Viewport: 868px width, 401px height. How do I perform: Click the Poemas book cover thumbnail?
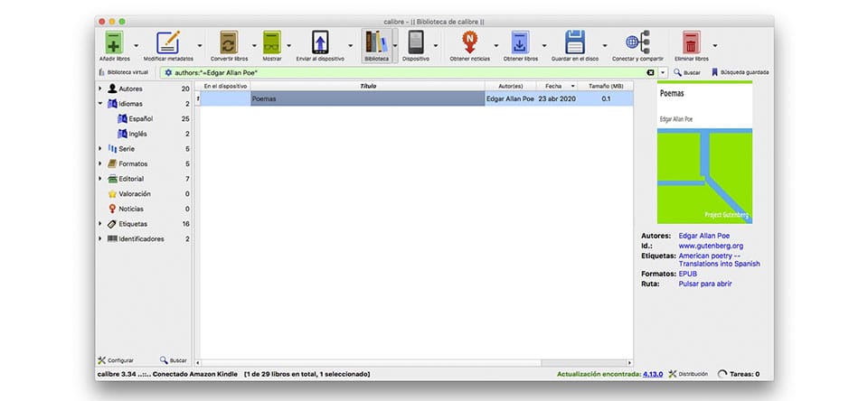704,154
